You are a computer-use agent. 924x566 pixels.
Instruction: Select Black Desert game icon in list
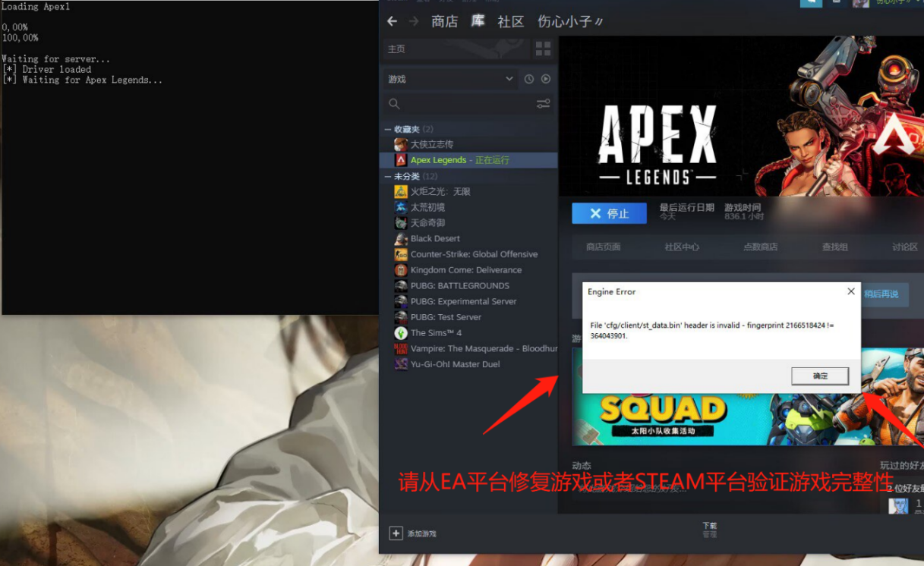[x=401, y=238]
